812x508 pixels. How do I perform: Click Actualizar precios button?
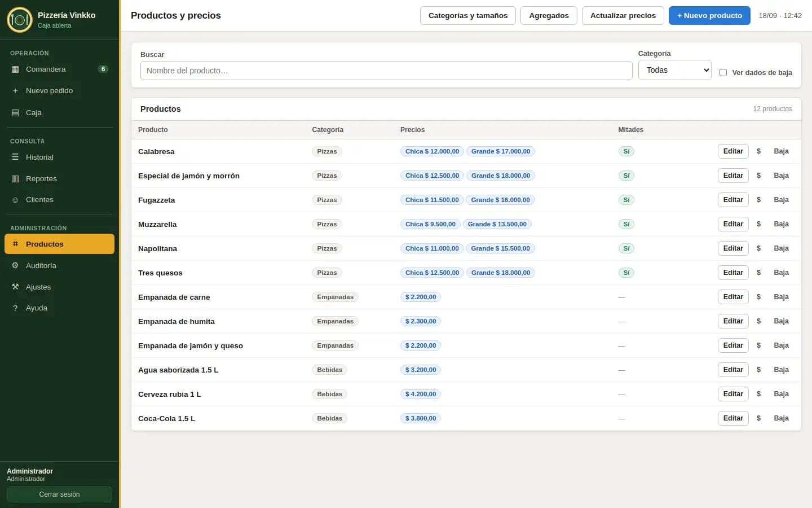tap(623, 16)
